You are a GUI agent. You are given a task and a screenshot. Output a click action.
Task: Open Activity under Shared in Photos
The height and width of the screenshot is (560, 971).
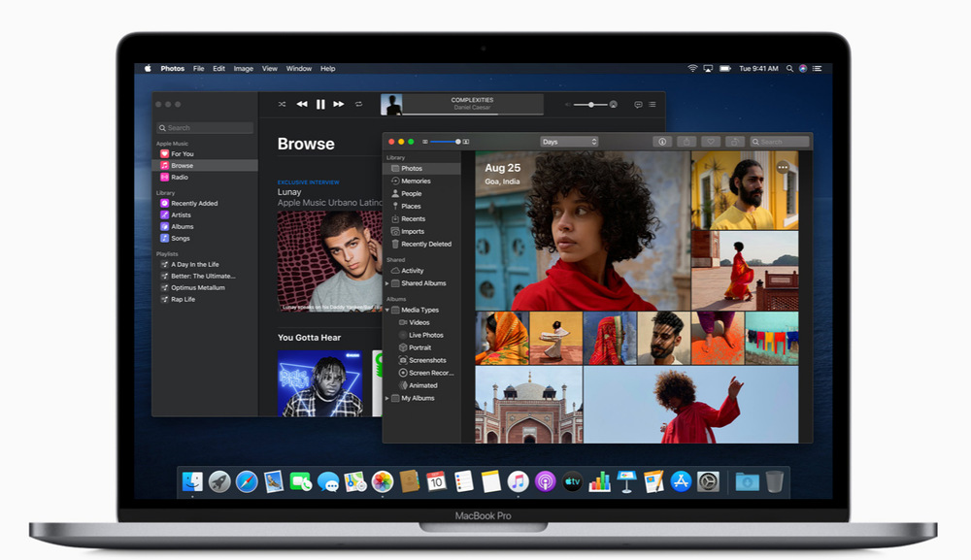point(422,271)
